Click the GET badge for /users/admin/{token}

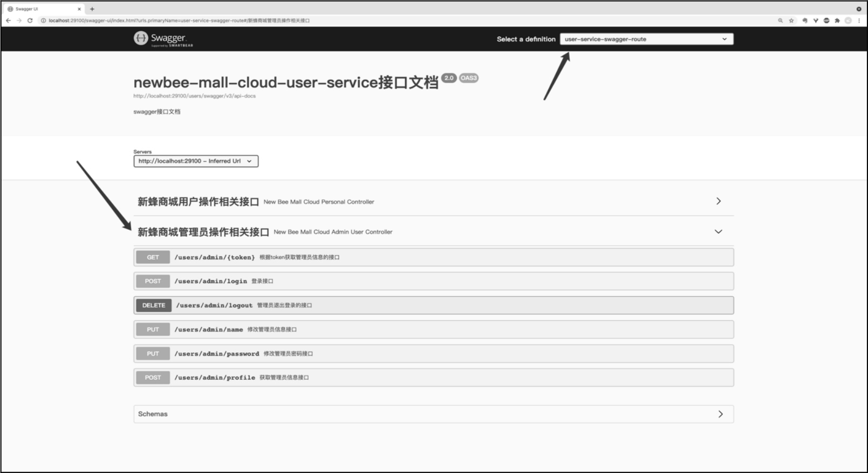pos(153,257)
